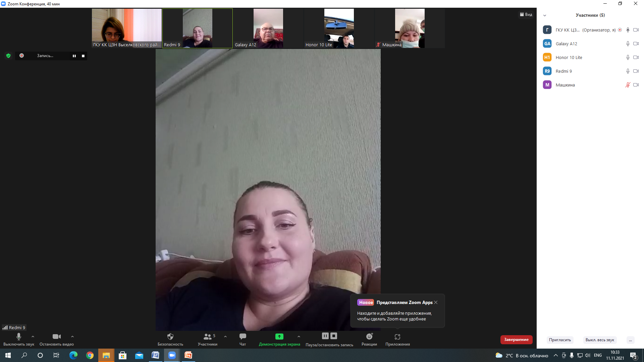Click the Пригласить button
The width and height of the screenshot is (644, 362).
[560, 340]
